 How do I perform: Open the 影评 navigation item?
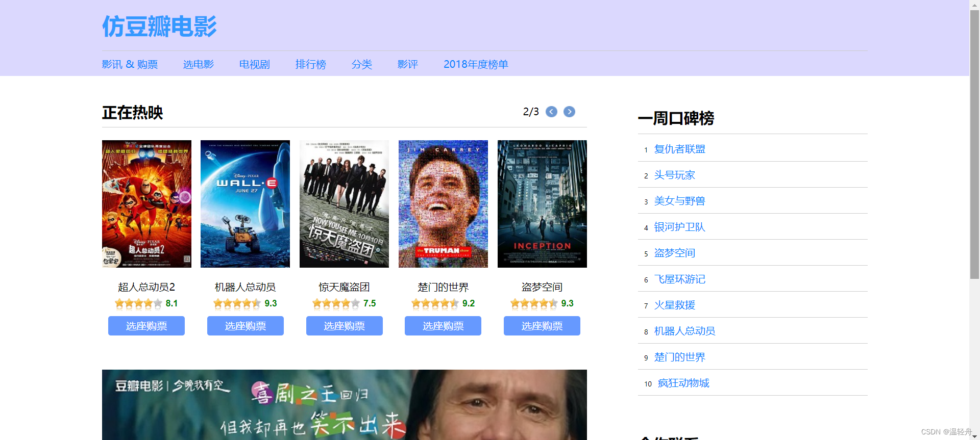click(408, 64)
